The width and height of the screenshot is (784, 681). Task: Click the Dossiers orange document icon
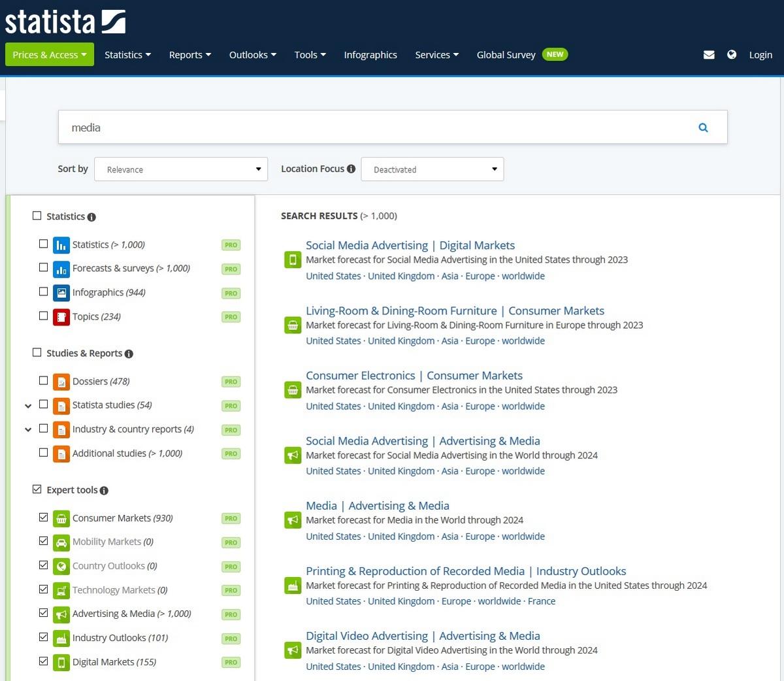coord(61,382)
